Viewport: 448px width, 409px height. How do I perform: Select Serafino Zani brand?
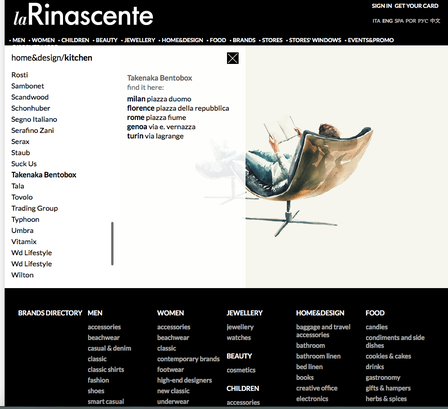pos(33,130)
